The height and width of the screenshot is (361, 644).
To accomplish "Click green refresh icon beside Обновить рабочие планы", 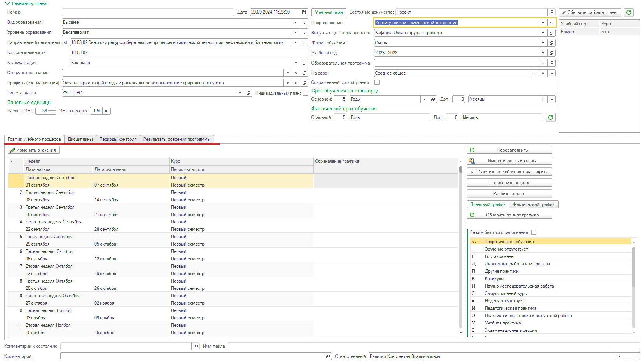I will (x=629, y=12).
